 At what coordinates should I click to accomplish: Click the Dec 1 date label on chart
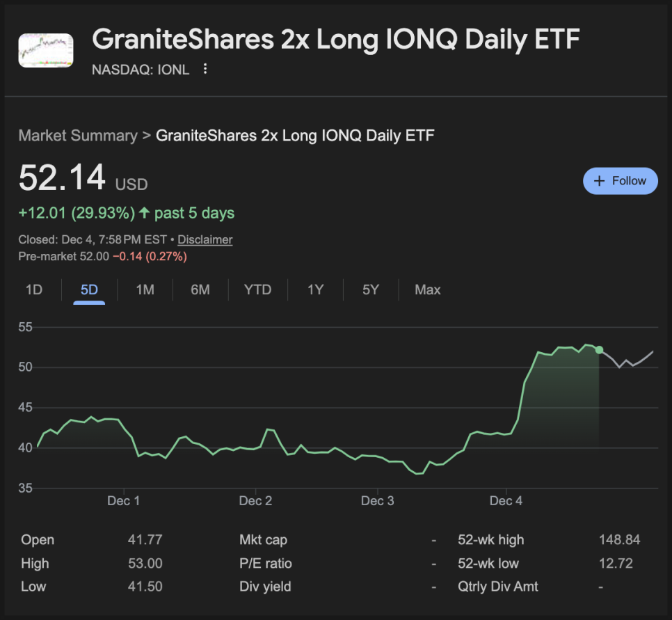coord(124,501)
